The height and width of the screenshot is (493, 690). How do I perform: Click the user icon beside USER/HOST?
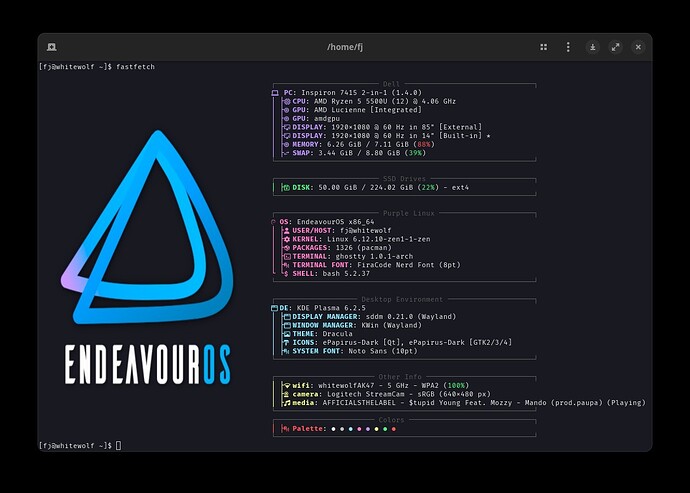[x=286, y=230]
